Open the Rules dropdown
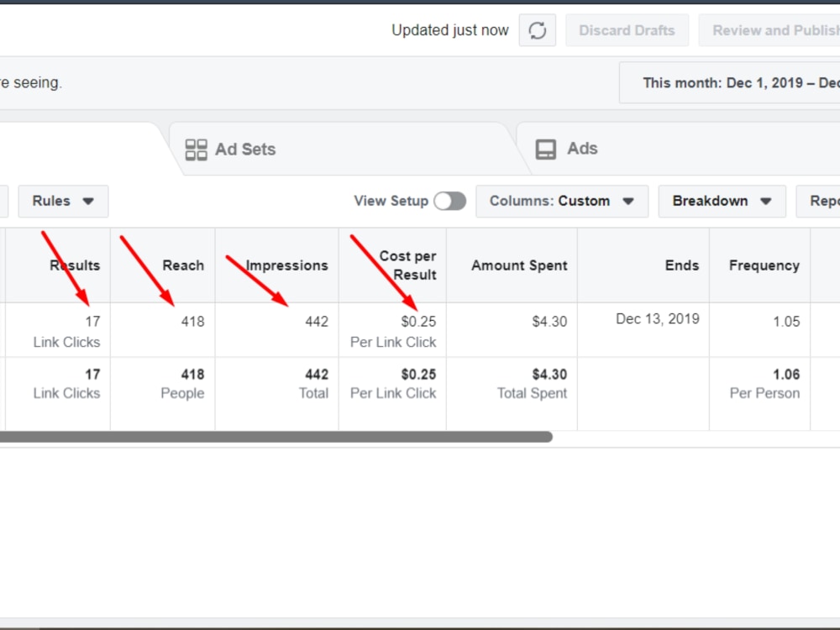 (x=63, y=202)
